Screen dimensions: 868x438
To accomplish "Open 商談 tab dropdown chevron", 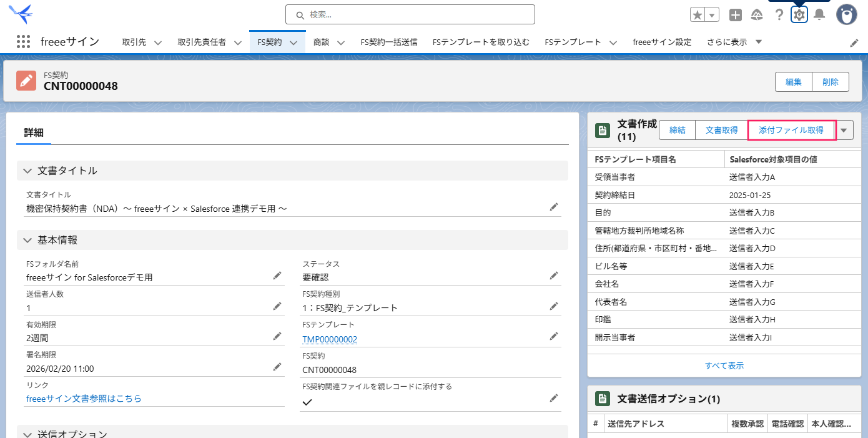I will [341, 42].
